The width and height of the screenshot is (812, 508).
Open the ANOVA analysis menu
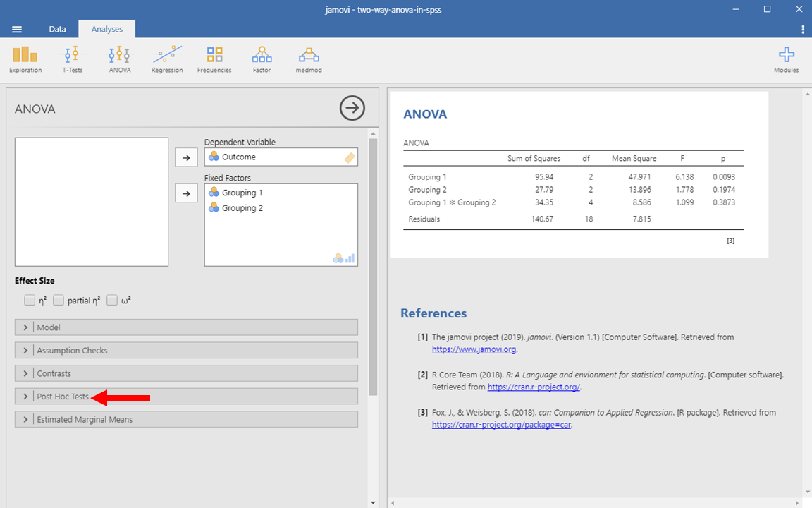pyautogui.click(x=119, y=59)
